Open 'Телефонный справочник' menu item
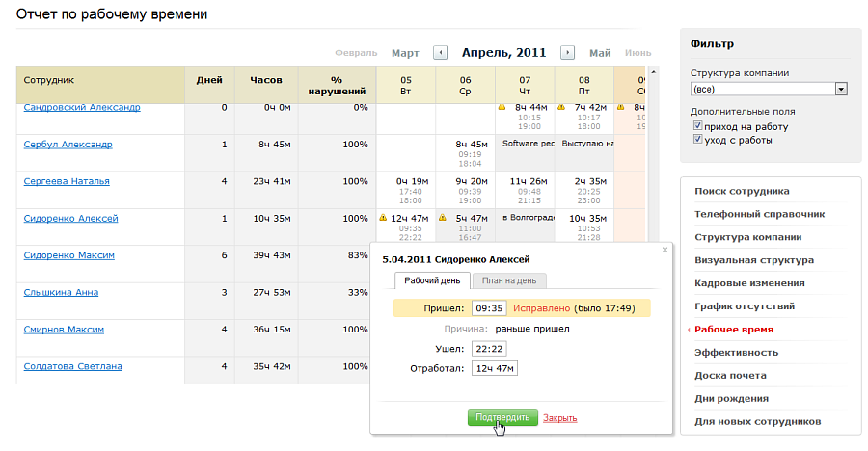This screenshot has height=451, width=868. [x=760, y=214]
